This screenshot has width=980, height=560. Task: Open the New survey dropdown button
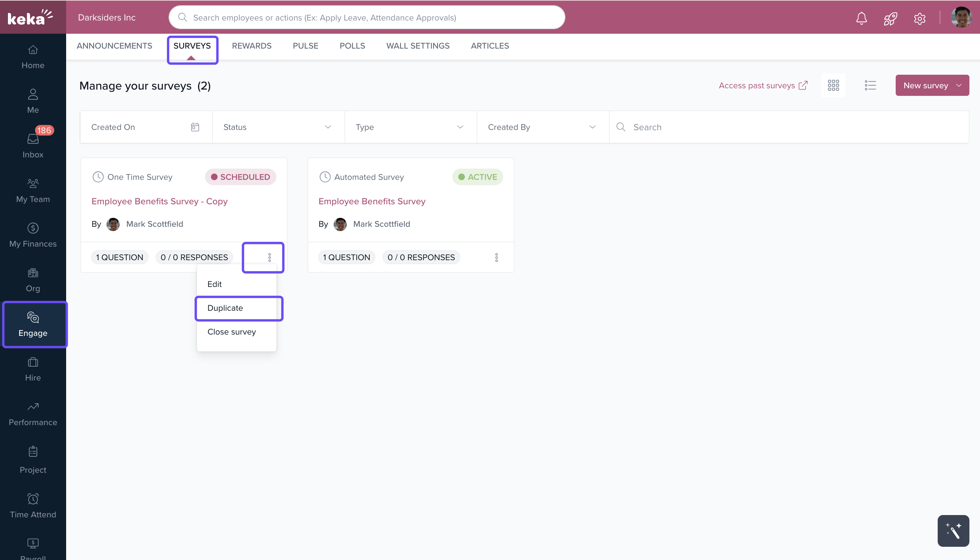coord(932,85)
